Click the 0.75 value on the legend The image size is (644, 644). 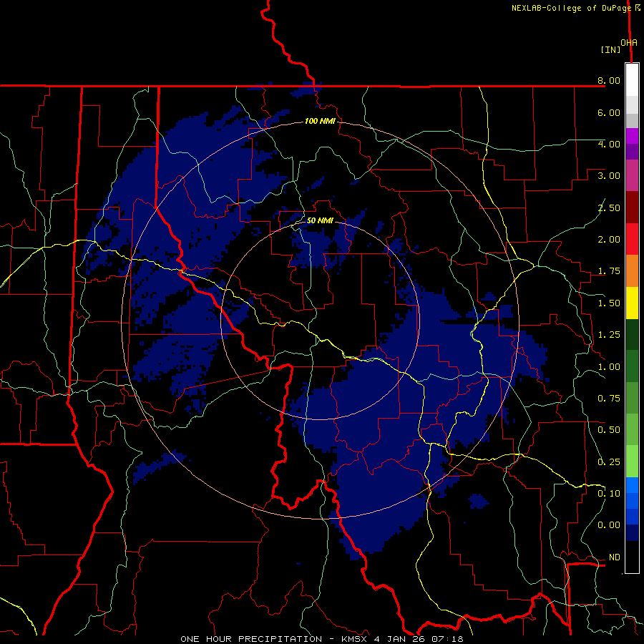click(x=609, y=399)
